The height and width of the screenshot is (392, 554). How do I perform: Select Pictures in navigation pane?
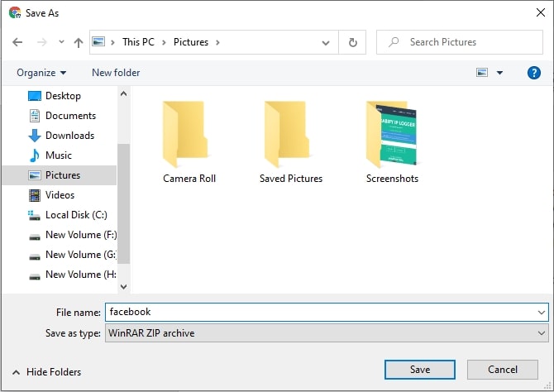[59, 175]
